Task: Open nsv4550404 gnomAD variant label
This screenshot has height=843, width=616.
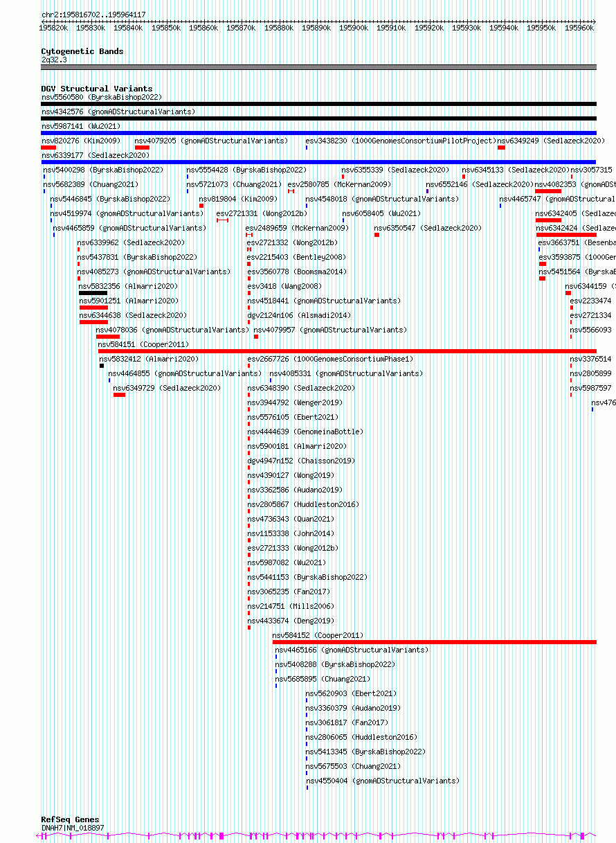Action: coord(383,781)
